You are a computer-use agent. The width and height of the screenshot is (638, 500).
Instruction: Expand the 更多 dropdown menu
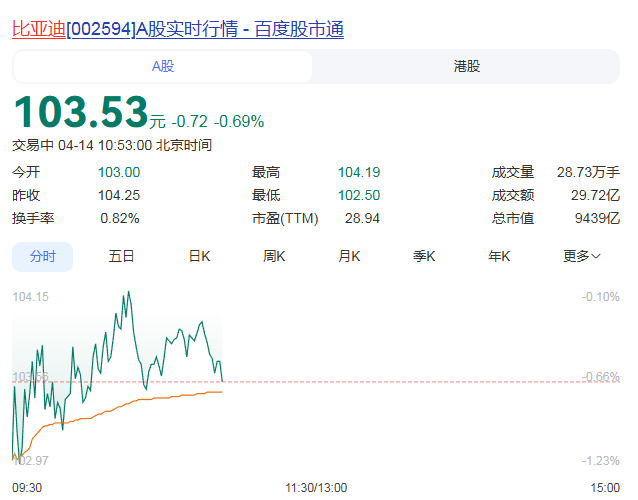click(x=581, y=256)
